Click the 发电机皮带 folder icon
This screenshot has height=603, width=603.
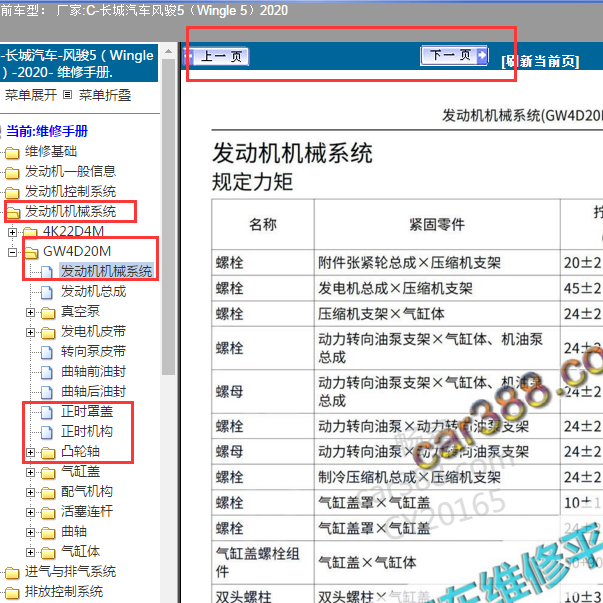tap(48, 333)
